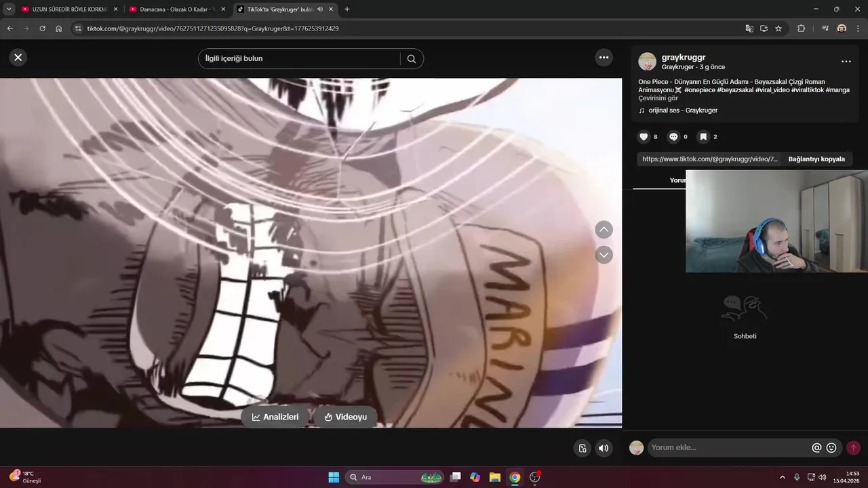Like the video with the heart icon
The width and height of the screenshot is (868, 488).
[644, 137]
